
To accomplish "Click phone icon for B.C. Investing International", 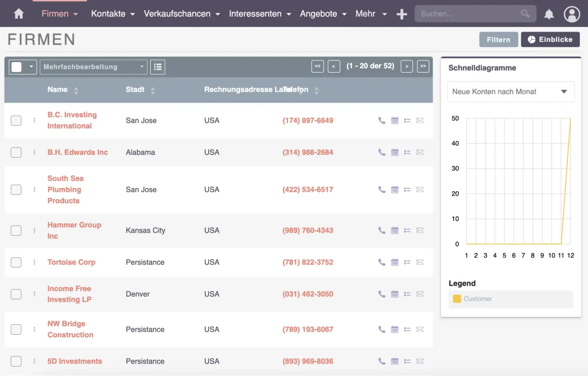I will pyautogui.click(x=382, y=120).
